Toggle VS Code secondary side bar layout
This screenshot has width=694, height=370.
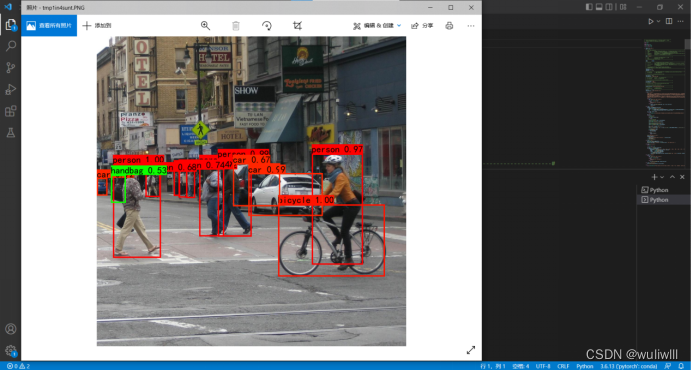(x=609, y=7)
